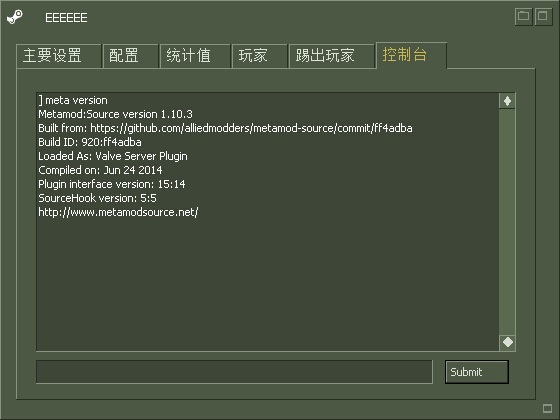
Task: Click the '] meta version' command line
Action: [73, 100]
